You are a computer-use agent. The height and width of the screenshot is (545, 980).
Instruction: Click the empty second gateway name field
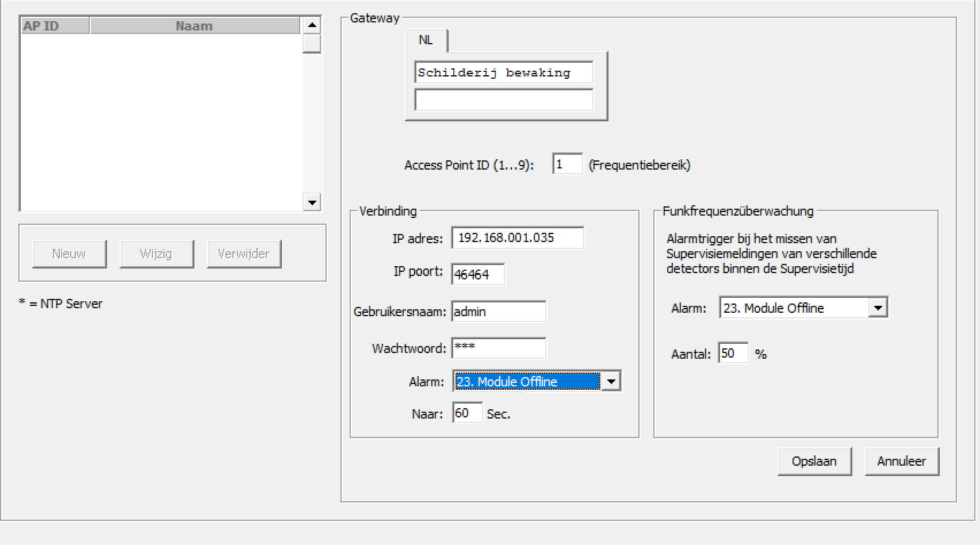(503, 100)
